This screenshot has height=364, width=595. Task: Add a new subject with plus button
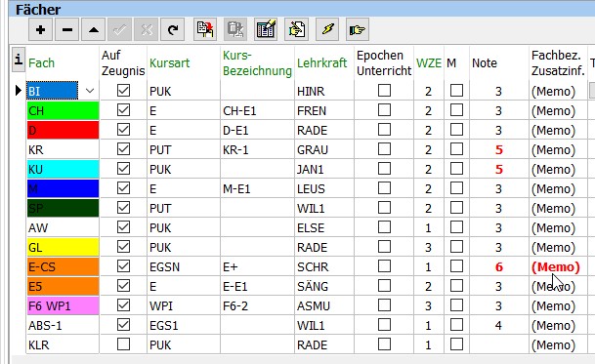click(x=40, y=29)
